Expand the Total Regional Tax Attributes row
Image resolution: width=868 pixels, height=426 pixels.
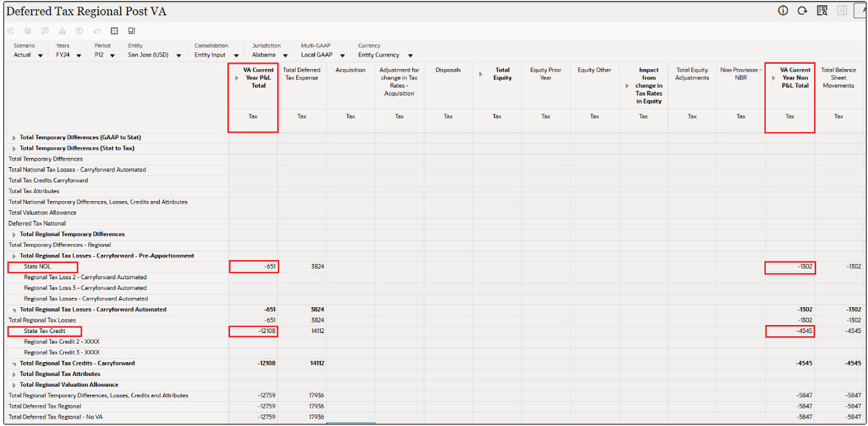point(14,374)
